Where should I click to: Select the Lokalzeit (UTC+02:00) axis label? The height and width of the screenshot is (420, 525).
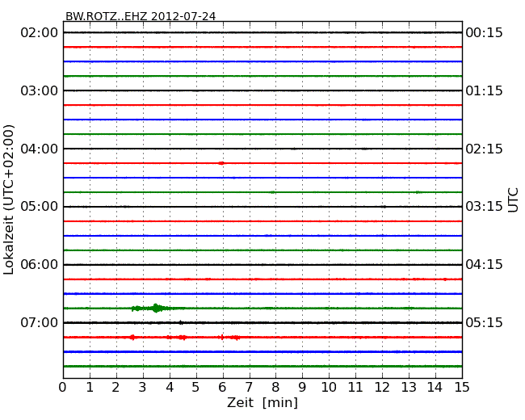(x=8, y=199)
